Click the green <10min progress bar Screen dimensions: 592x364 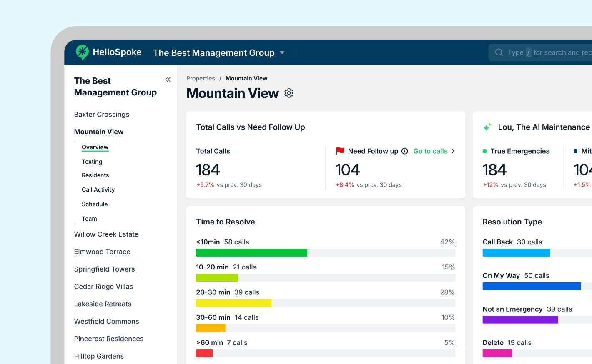[x=251, y=252]
